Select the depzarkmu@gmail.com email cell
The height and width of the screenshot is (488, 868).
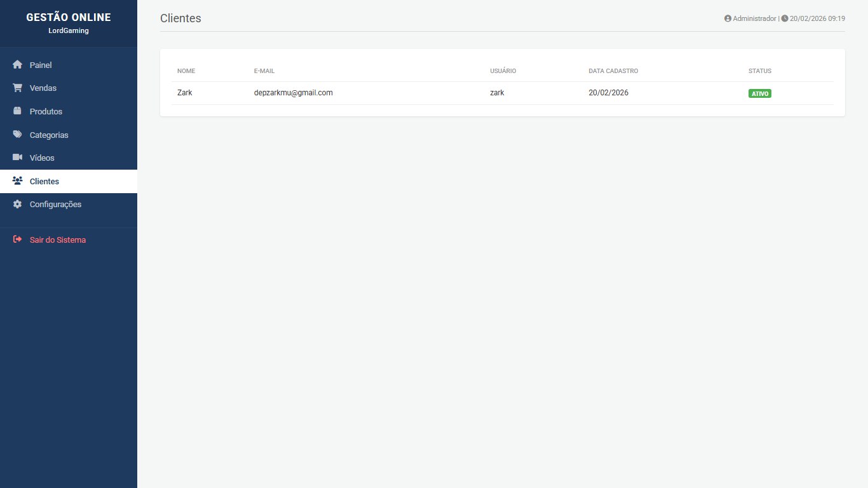pyautogui.click(x=293, y=93)
